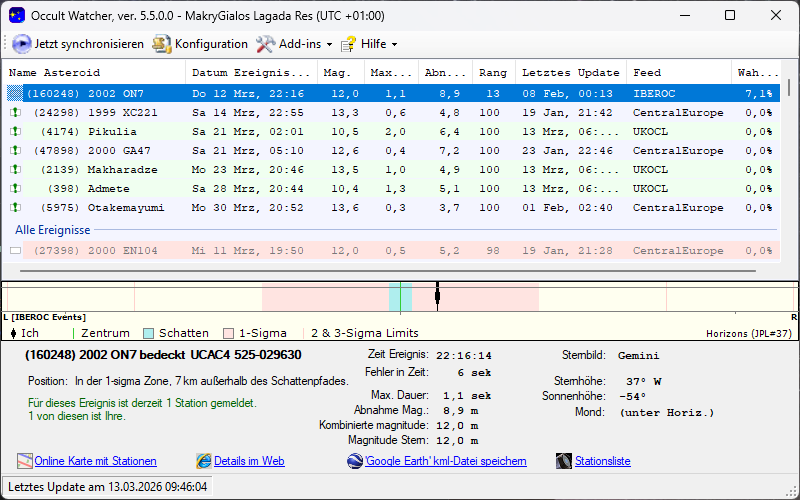Image resolution: width=800 pixels, height=500 pixels.
Task: Click date cell Sa 21 Mrz, 05:10
Action: (247, 151)
